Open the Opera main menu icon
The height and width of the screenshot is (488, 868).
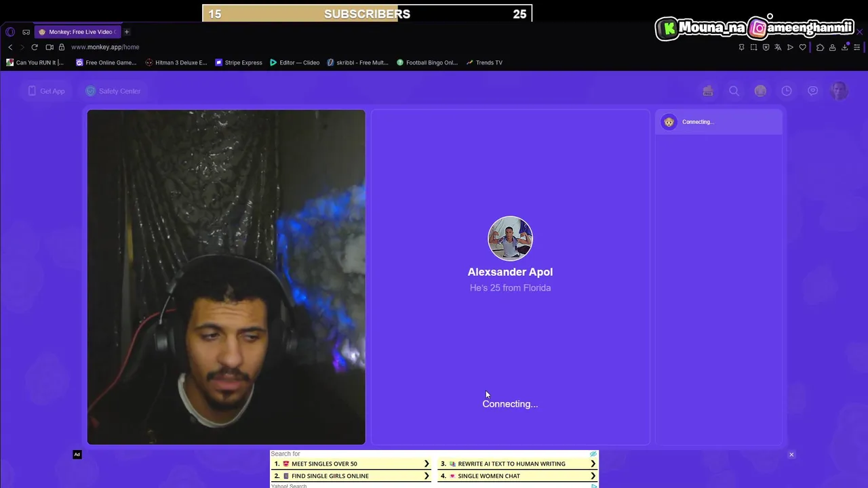point(10,32)
